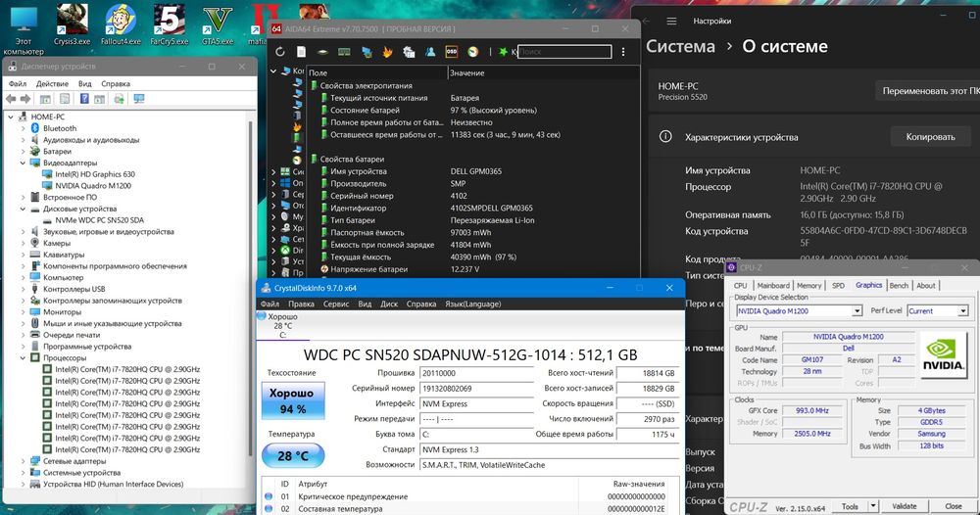Open the three-dot menu in AIDA64
The height and width of the screenshot is (515, 980).
623,52
